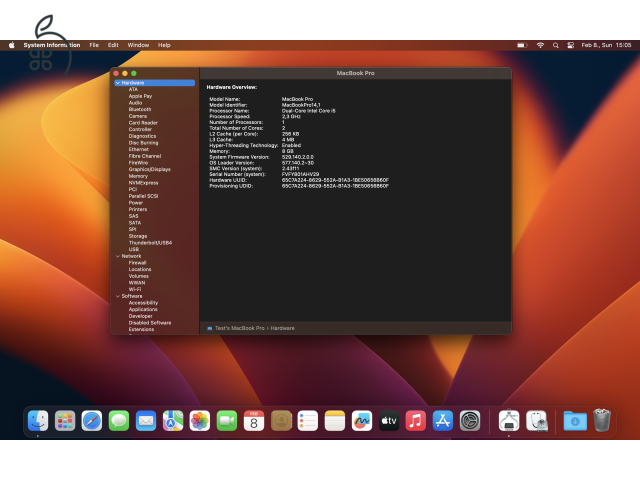This screenshot has height=480, width=640.
Task: Open the Help menu
Action: click(x=164, y=45)
